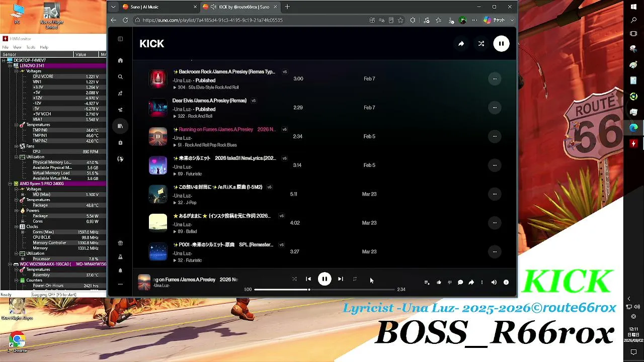Image resolution: width=644 pixels, height=362 pixels.
Task: Collapse the WDC WD2500AAKX drive node
Action: point(10,264)
